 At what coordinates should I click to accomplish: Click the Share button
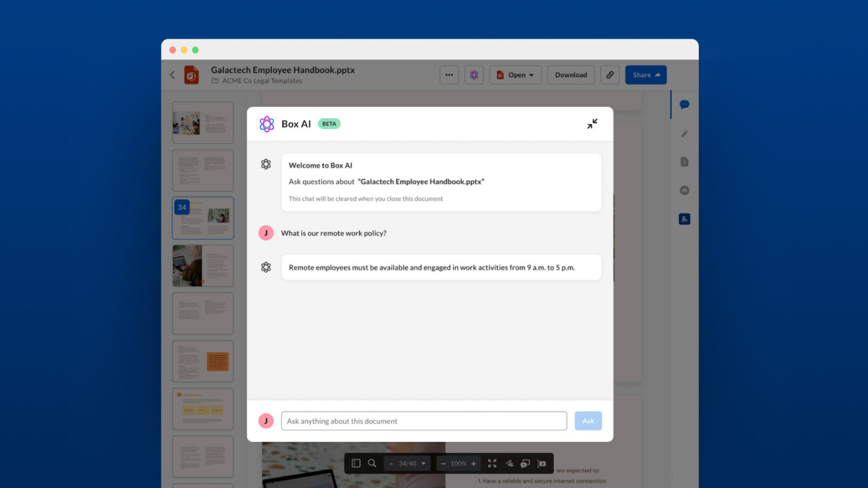[x=646, y=75]
